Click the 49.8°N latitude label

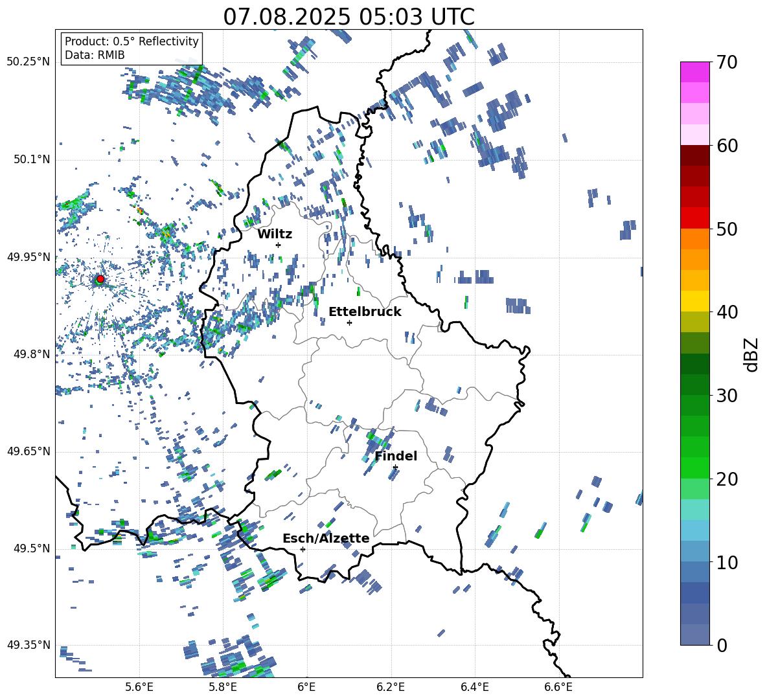point(31,354)
